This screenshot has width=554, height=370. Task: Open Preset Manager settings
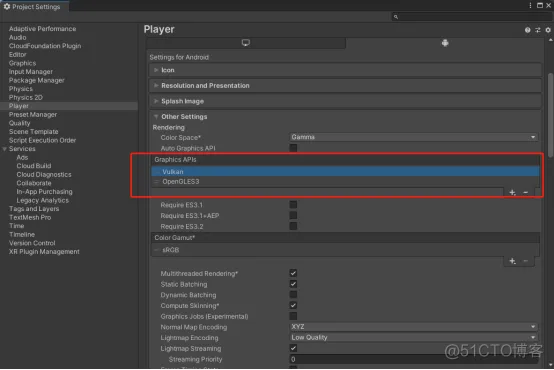coord(33,115)
